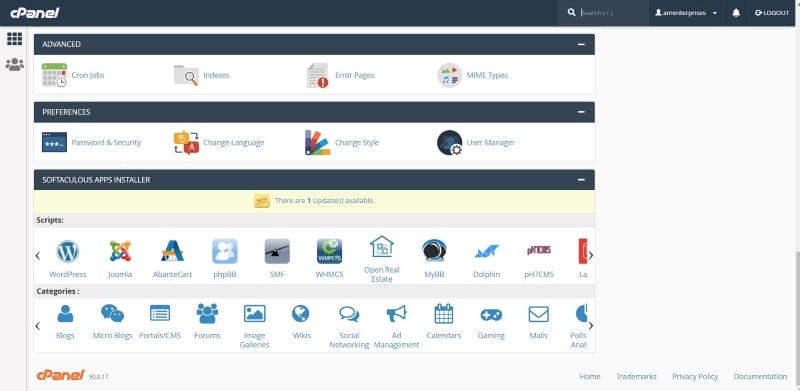Click the Password & Security text link

click(x=106, y=142)
